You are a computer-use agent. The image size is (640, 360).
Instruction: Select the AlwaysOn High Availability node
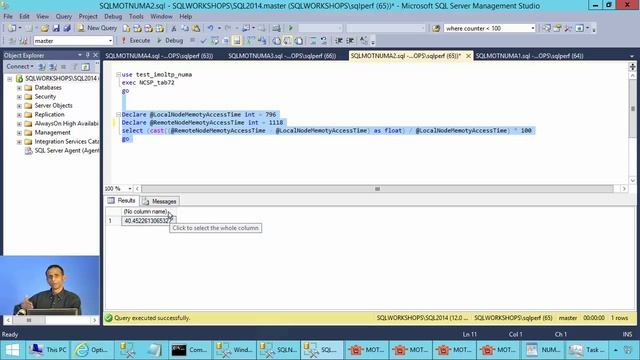(66, 123)
